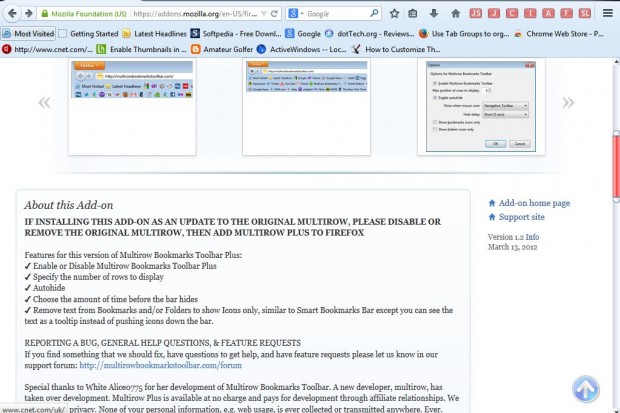
Task: Show previous screenshots with left chevron
Action: 44,103
